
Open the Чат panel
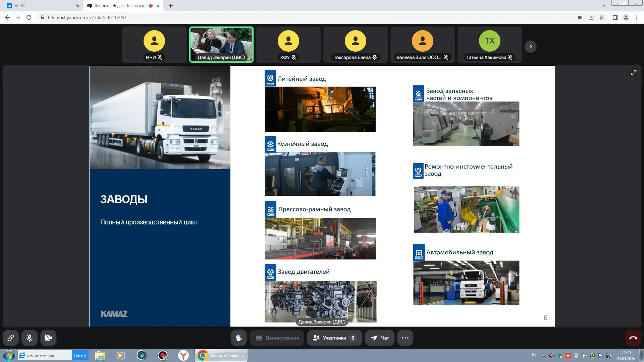[x=380, y=338]
